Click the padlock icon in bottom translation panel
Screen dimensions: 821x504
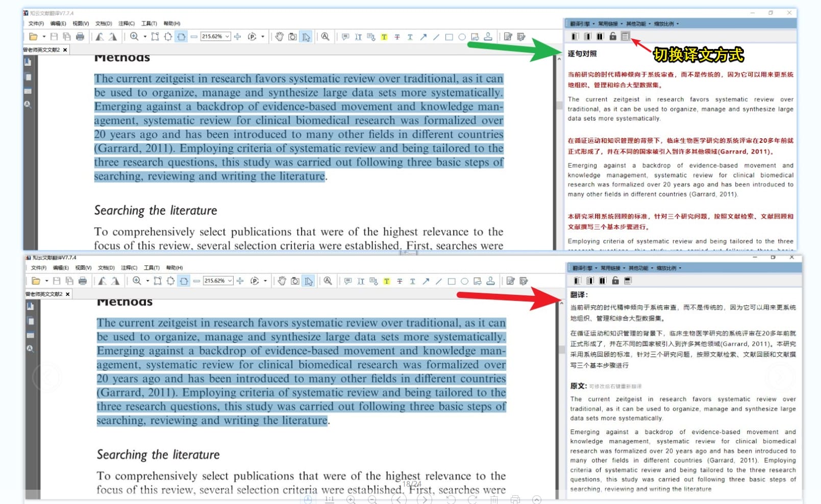coord(615,281)
